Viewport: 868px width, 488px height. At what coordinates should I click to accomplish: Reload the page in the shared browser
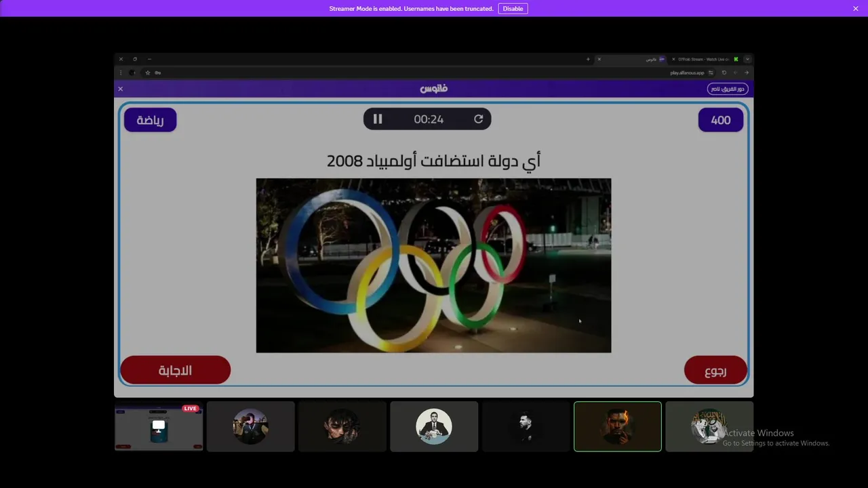(724, 73)
